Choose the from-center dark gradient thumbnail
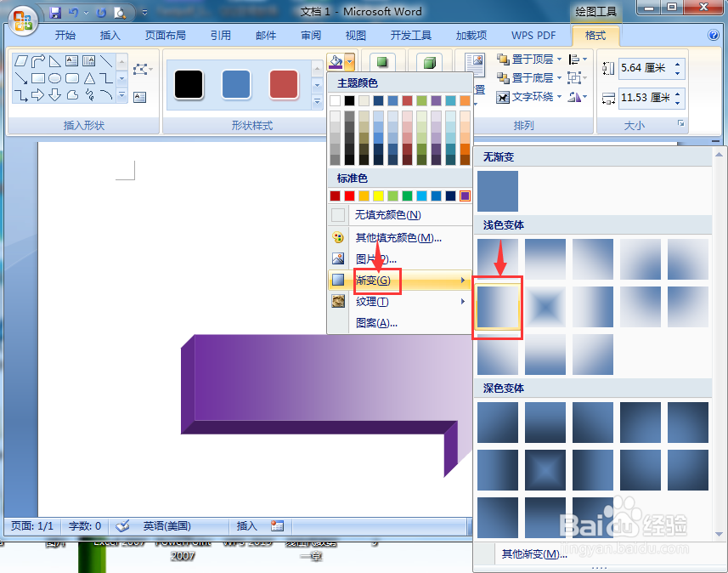The width and height of the screenshot is (728, 573). point(545,470)
